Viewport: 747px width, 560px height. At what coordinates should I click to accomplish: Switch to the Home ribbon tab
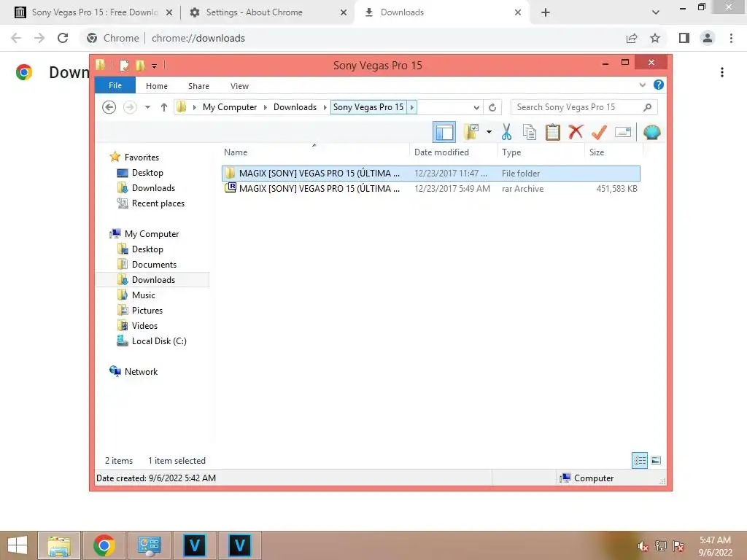click(x=157, y=86)
